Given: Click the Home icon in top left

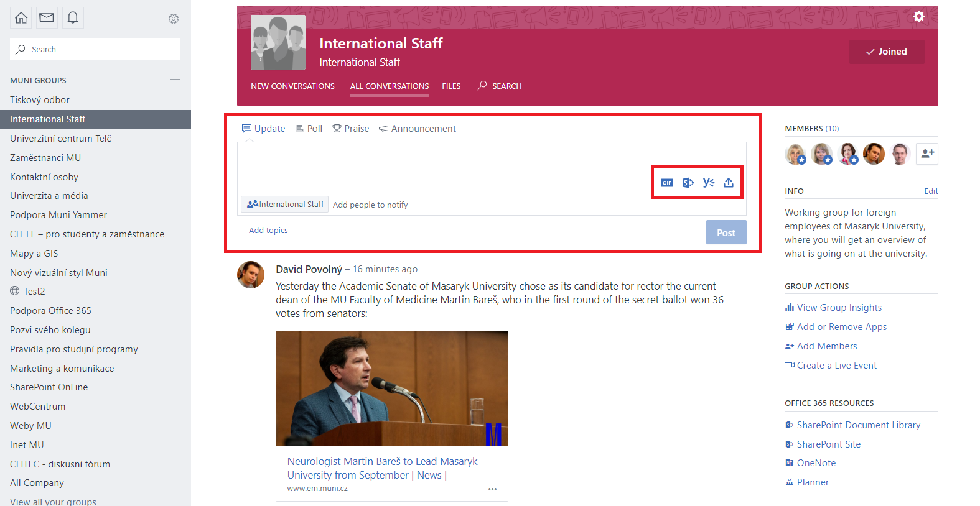Looking at the screenshot, I should tap(21, 18).
